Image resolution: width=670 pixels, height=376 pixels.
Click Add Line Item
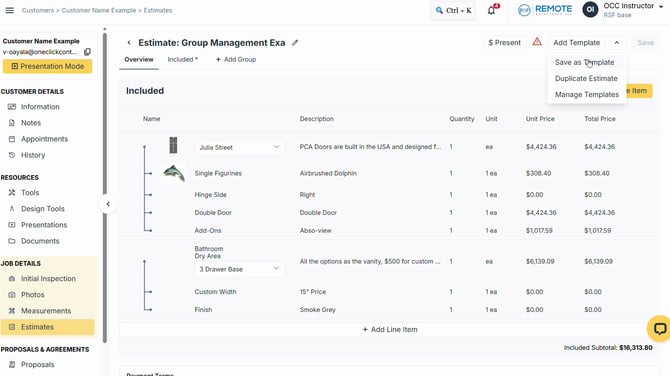tap(390, 329)
